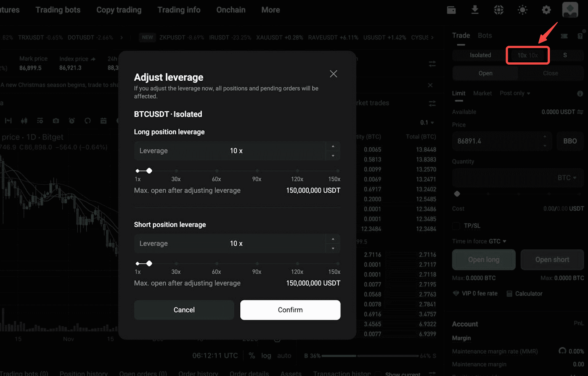This screenshot has width=588, height=376.
Task: Select the Isolated margin mode toggle
Action: coord(480,55)
